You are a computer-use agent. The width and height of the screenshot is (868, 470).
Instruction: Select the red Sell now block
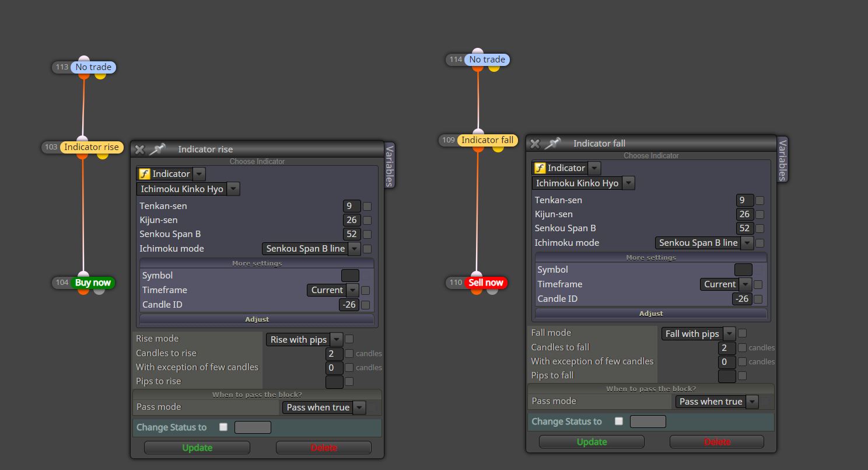pos(486,283)
